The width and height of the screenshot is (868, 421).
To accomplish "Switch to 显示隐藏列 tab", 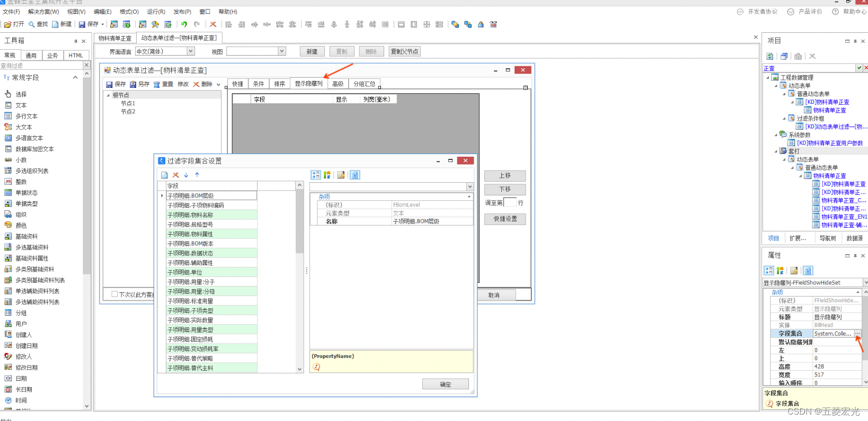I will 309,84.
